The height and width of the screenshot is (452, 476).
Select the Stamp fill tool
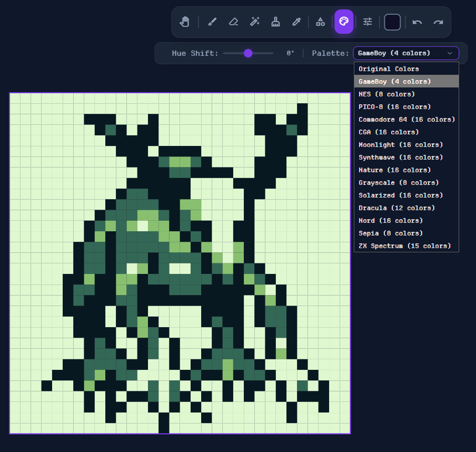click(x=275, y=22)
